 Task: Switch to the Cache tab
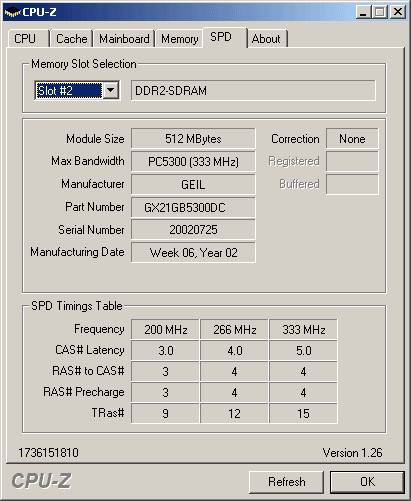(72, 39)
